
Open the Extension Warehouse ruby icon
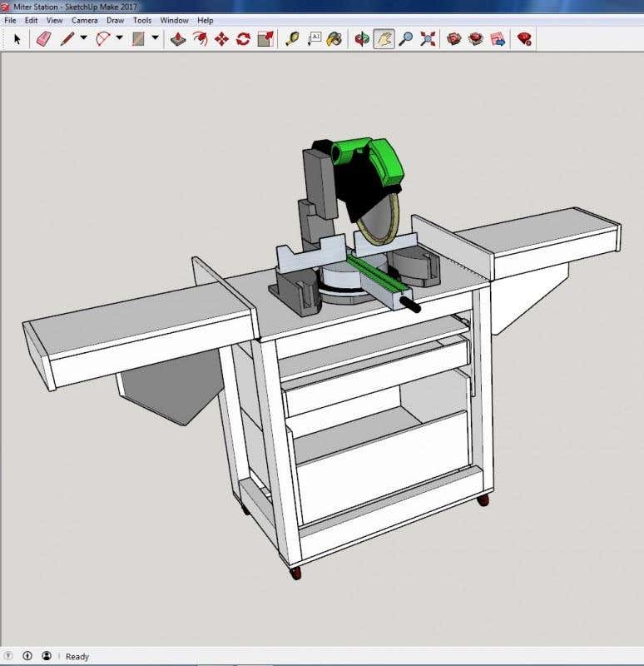(524, 38)
